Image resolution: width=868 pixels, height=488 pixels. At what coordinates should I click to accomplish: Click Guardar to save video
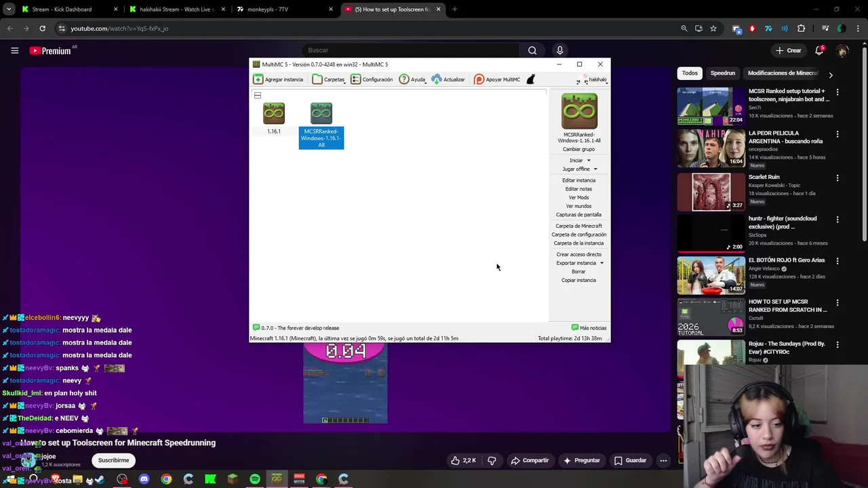(630, 460)
